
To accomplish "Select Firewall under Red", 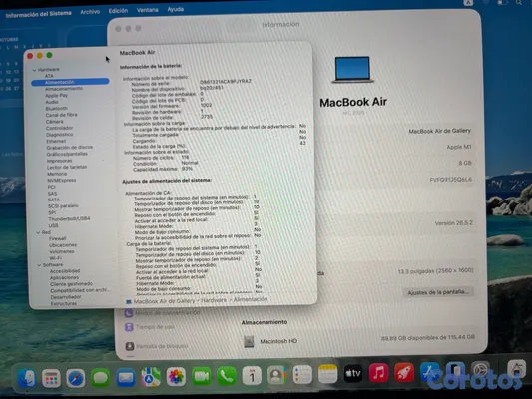I will 57,238.
